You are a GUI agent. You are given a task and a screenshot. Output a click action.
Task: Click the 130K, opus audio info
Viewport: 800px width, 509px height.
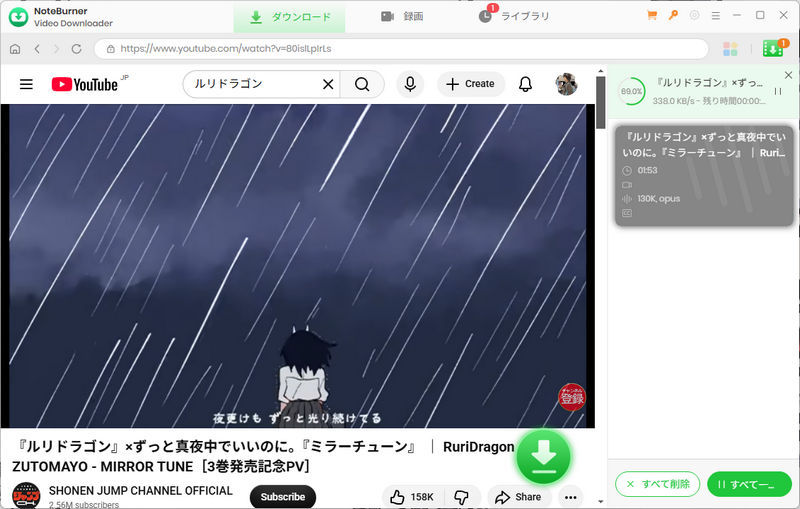(658, 199)
